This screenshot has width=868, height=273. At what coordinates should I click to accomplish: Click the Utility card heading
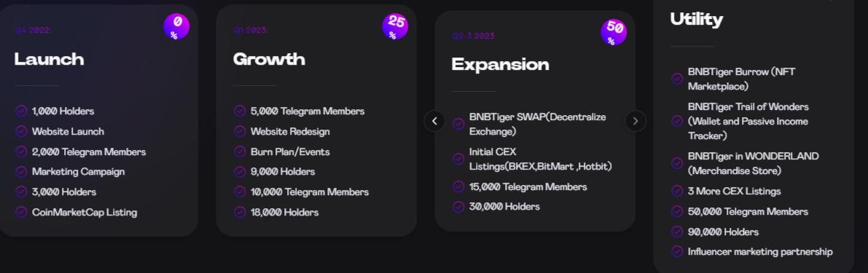click(697, 20)
